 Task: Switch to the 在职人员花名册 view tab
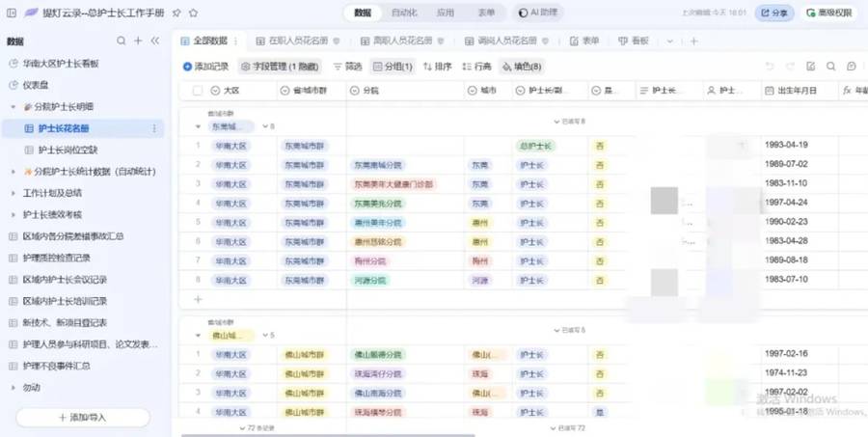point(297,41)
